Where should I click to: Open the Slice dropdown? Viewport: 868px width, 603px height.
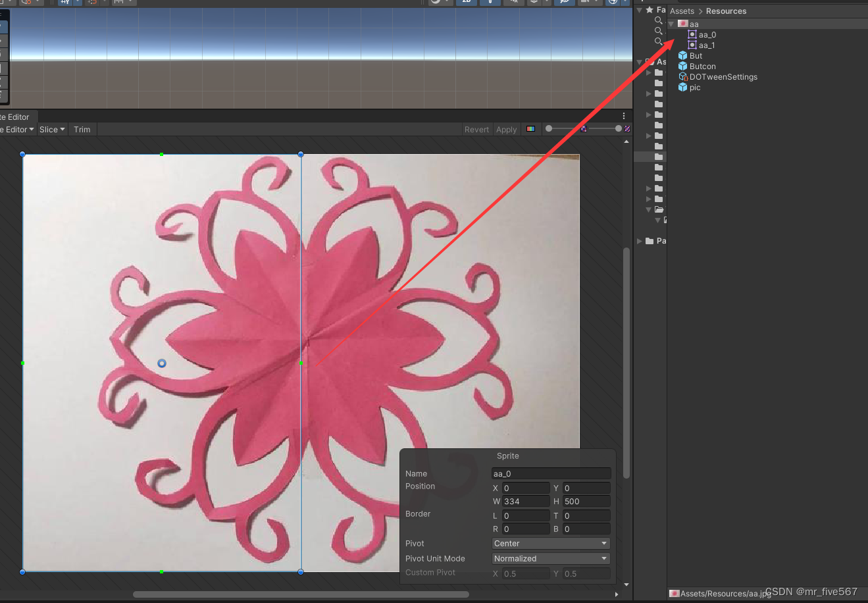pyautogui.click(x=52, y=129)
